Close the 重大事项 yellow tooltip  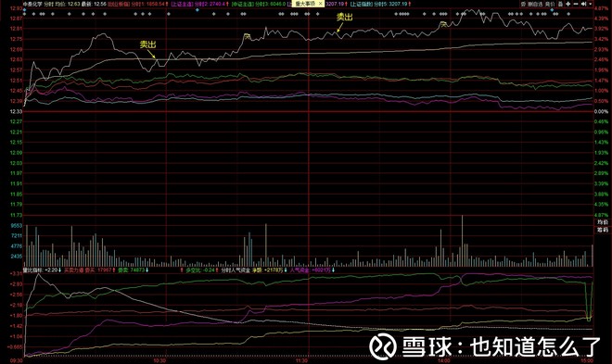(321, 4)
